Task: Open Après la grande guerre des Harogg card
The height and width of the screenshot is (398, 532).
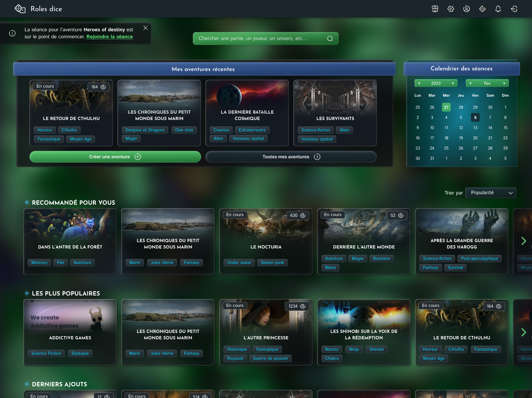Action: click(462, 241)
